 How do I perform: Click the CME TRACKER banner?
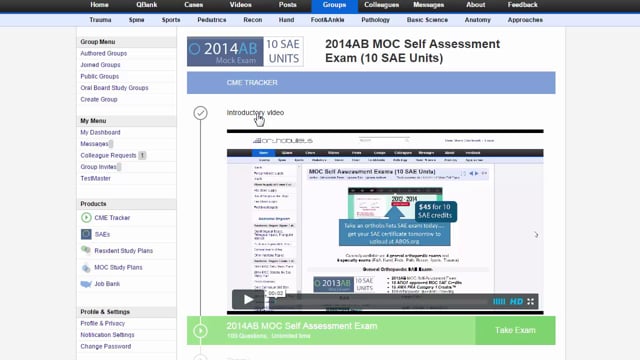point(371,83)
